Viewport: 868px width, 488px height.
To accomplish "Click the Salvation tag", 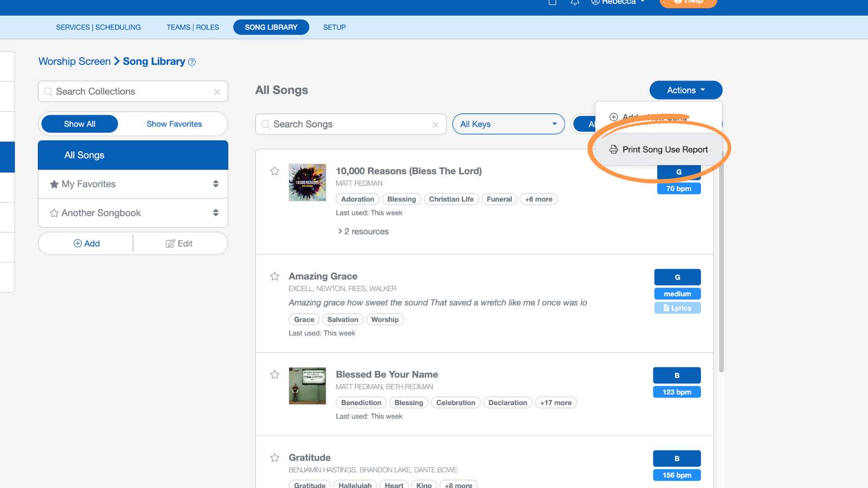I will click(x=342, y=320).
